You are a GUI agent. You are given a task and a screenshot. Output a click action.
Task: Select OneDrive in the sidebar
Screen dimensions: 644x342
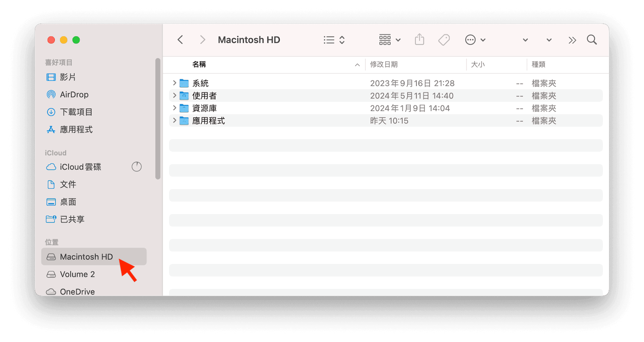pos(94,291)
